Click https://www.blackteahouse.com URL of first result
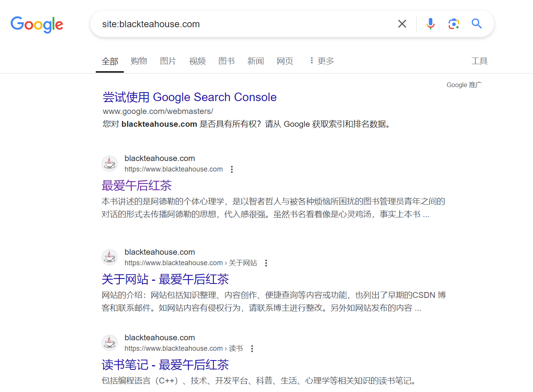This screenshot has width=533, height=392. (x=174, y=169)
